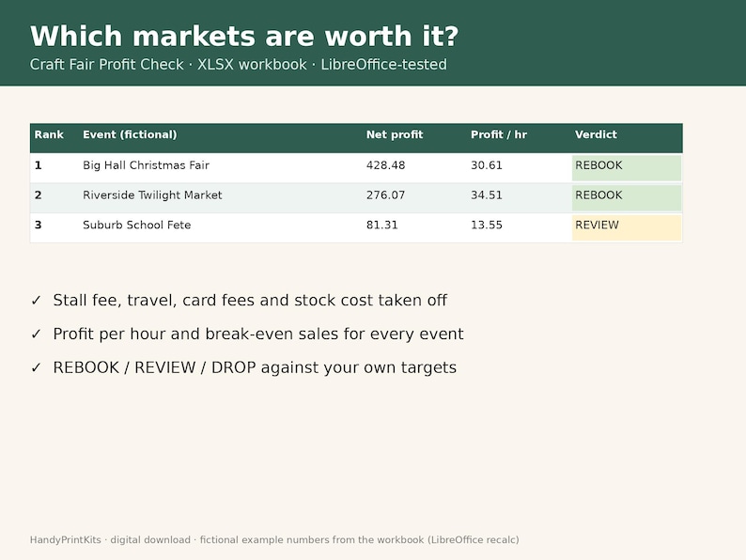Click the 'Profit / hr' column header
Screen dimensions: 746x560
point(499,134)
